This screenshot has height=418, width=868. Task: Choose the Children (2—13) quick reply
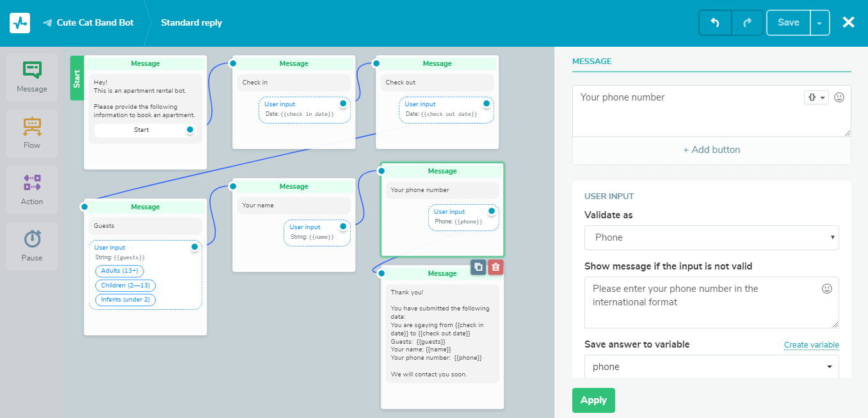point(125,285)
